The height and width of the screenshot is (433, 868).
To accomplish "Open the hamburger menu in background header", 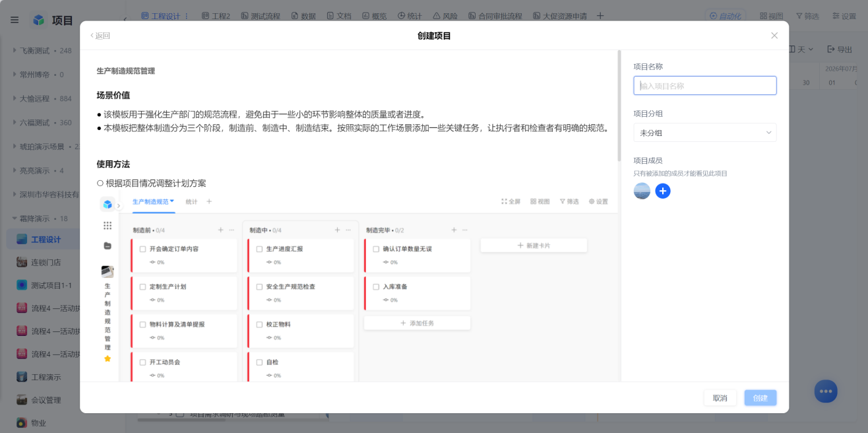I will (15, 20).
